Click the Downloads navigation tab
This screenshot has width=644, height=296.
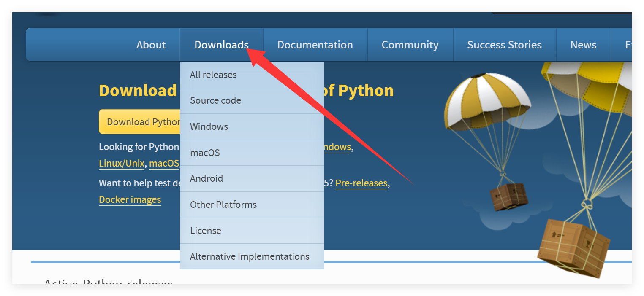point(221,45)
